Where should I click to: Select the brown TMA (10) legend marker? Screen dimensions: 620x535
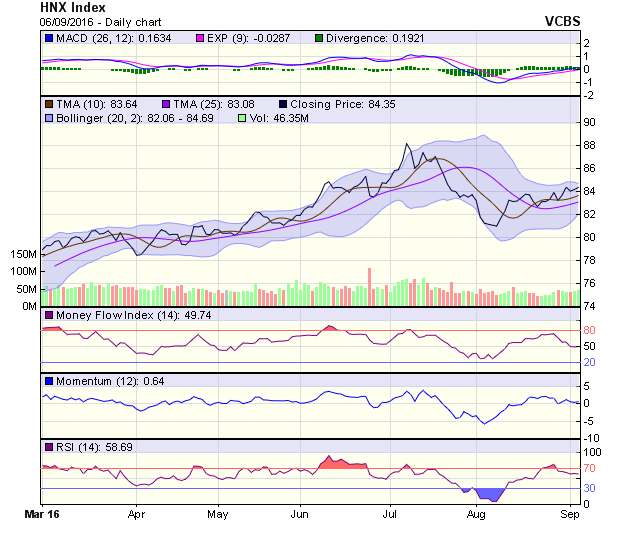pyautogui.click(x=48, y=103)
